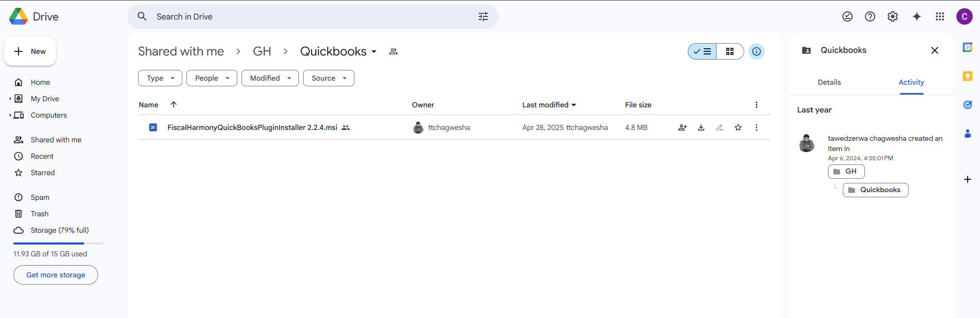Open the Settings gear icon
The height and width of the screenshot is (318, 980).
click(893, 16)
